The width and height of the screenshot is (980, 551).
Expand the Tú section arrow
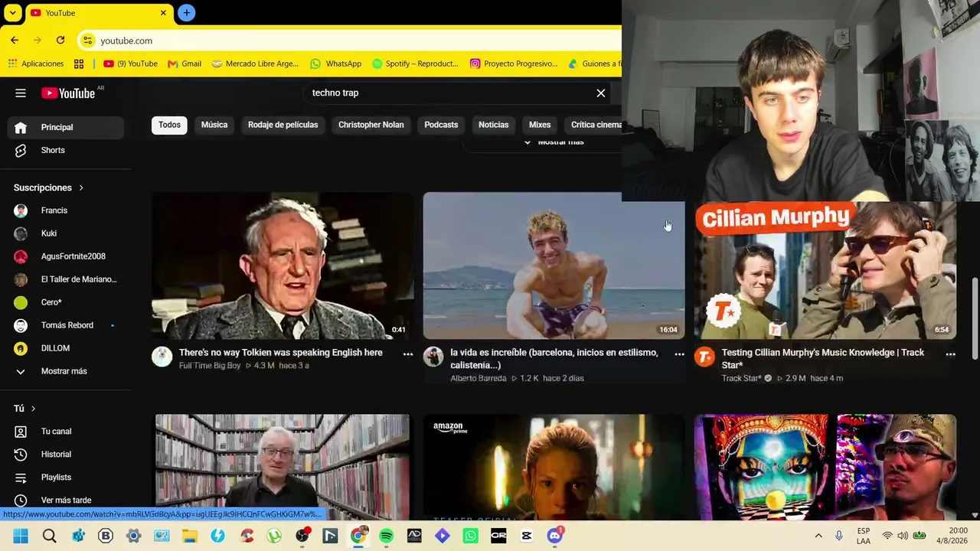point(33,409)
